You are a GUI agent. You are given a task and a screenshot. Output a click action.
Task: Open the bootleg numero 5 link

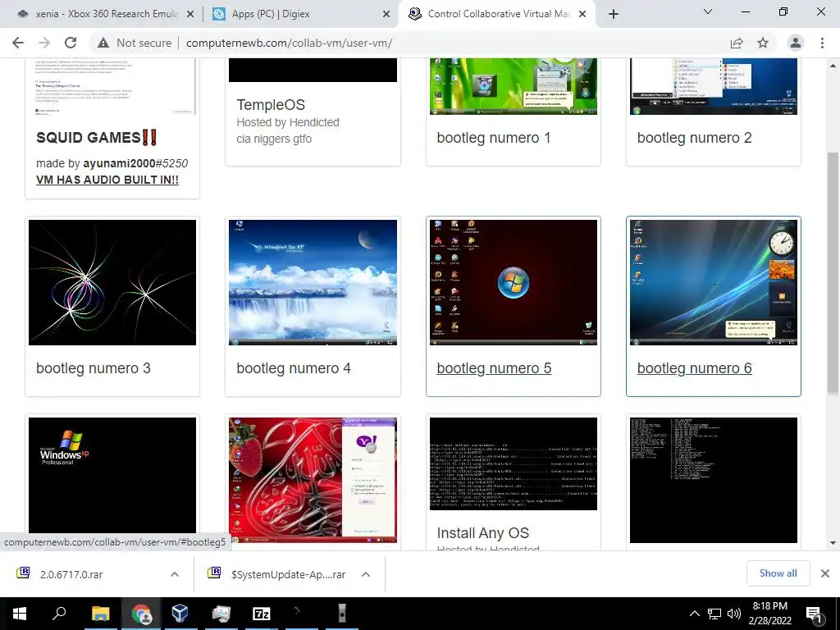pos(494,368)
